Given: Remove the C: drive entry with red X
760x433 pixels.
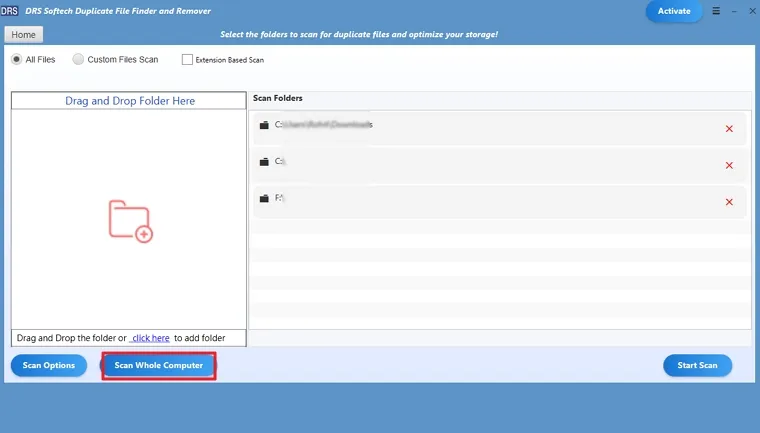Looking at the screenshot, I should click(729, 165).
